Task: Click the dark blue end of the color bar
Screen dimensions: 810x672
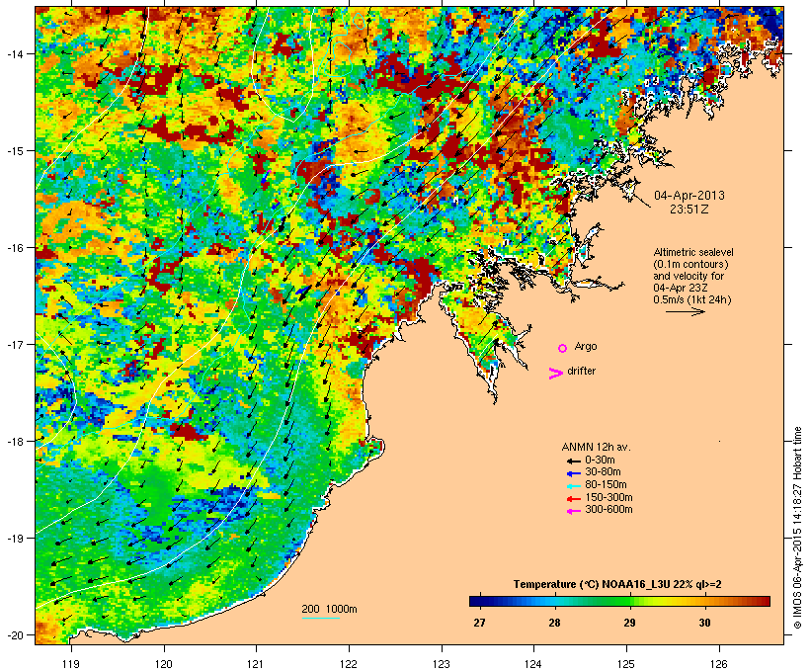Action: coord(474,601)
